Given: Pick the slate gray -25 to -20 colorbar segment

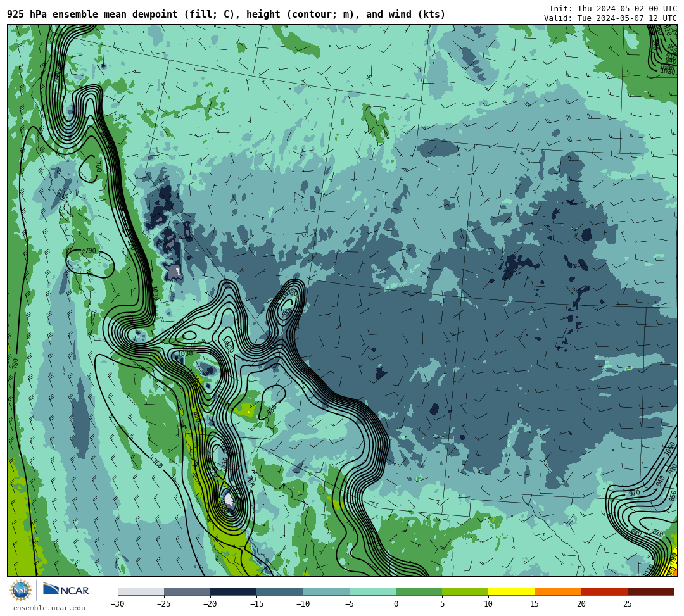Looking at the screenshot, I should click(187, 591).
